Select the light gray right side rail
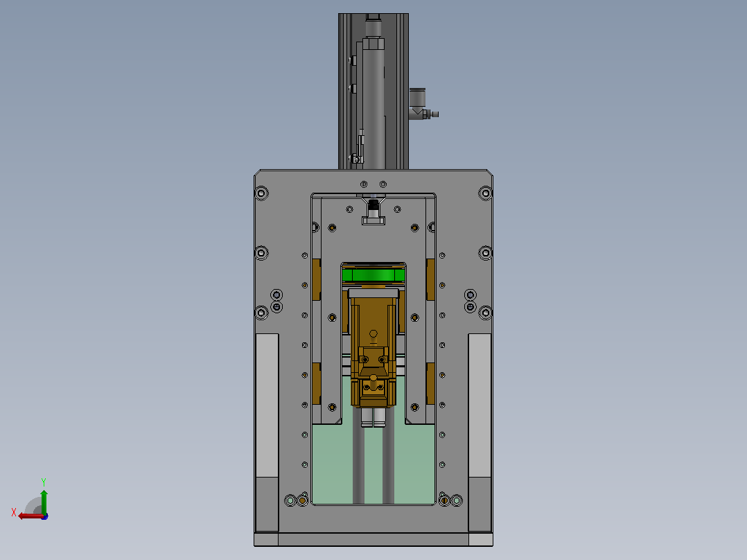Screen dimensions: 747x560 480,405
